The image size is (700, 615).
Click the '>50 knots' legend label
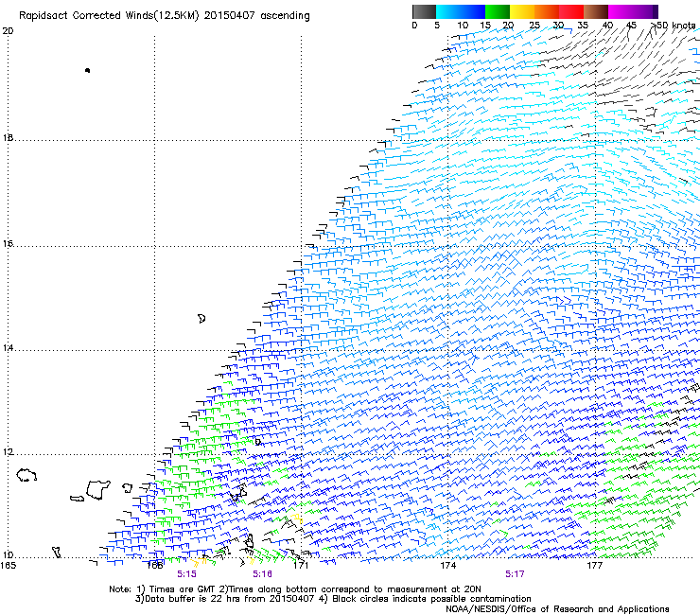click(x=674, y=26)
